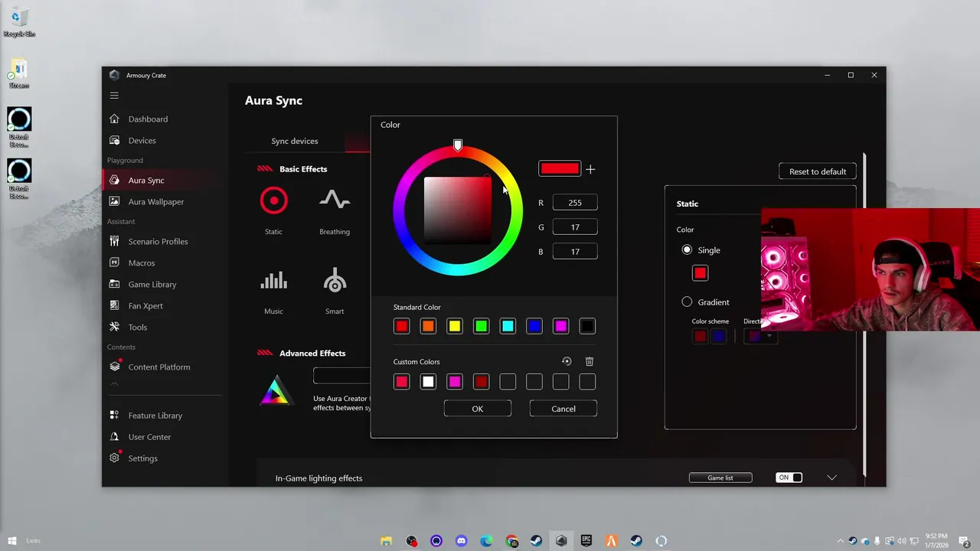Screen dimensions: 980x551
Task: Click inside the saturation square picker
Action: coord(458,210)
